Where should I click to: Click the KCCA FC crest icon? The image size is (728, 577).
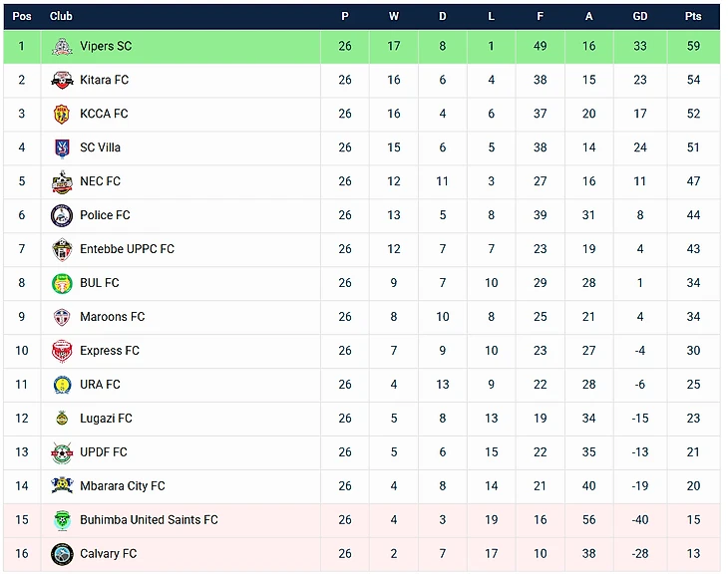[62, 114]
